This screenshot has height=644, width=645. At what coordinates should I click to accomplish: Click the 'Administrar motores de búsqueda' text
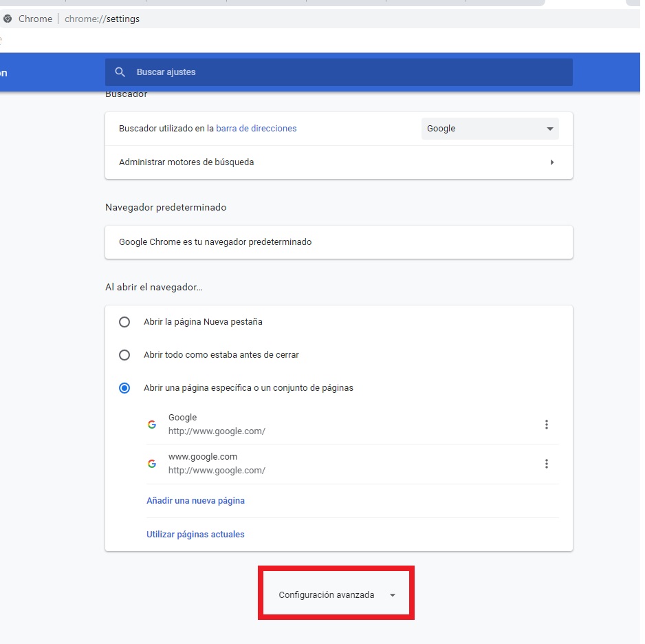(186, 162)
